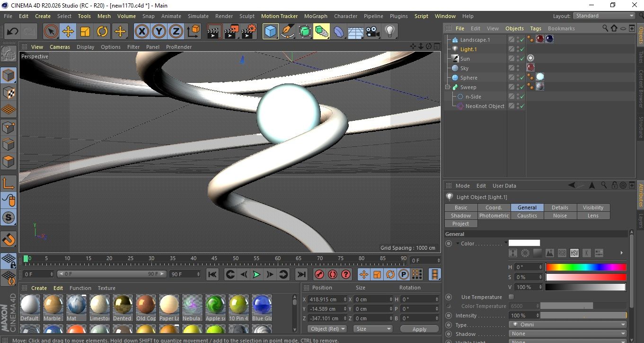This screenshot has height=343, width=644.
Task: Click the Play Forwards button
Action: (x=256, y=274)
